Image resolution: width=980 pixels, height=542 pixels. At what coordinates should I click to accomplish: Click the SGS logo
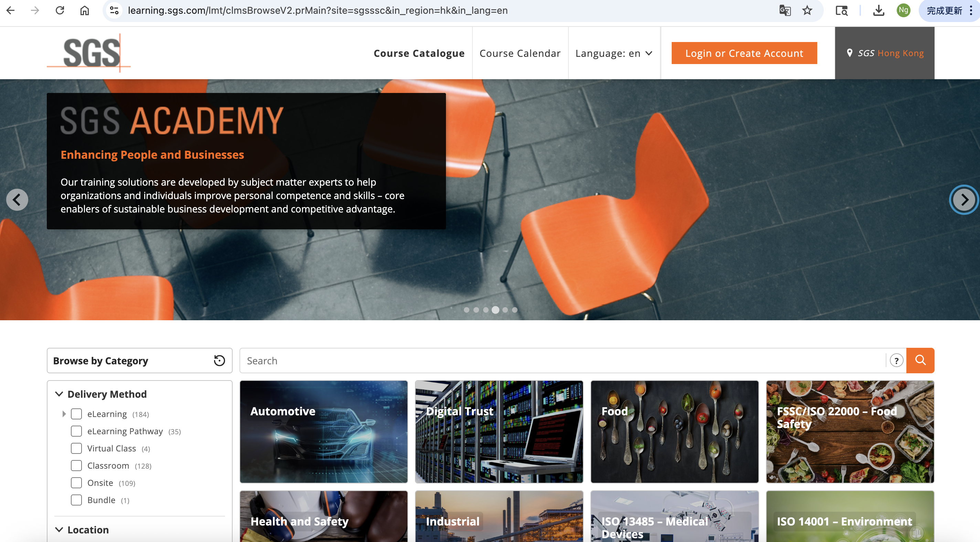click(89, 53)
